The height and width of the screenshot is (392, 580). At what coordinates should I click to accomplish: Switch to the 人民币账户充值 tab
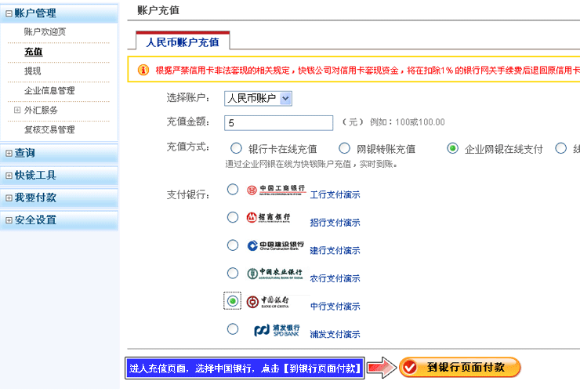(x=183, y=41)
